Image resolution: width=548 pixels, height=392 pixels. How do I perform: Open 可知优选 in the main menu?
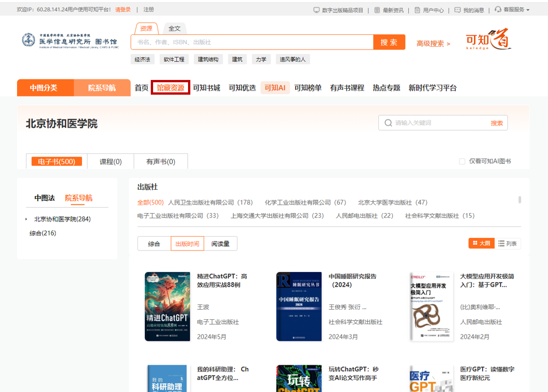pos(242,88)
